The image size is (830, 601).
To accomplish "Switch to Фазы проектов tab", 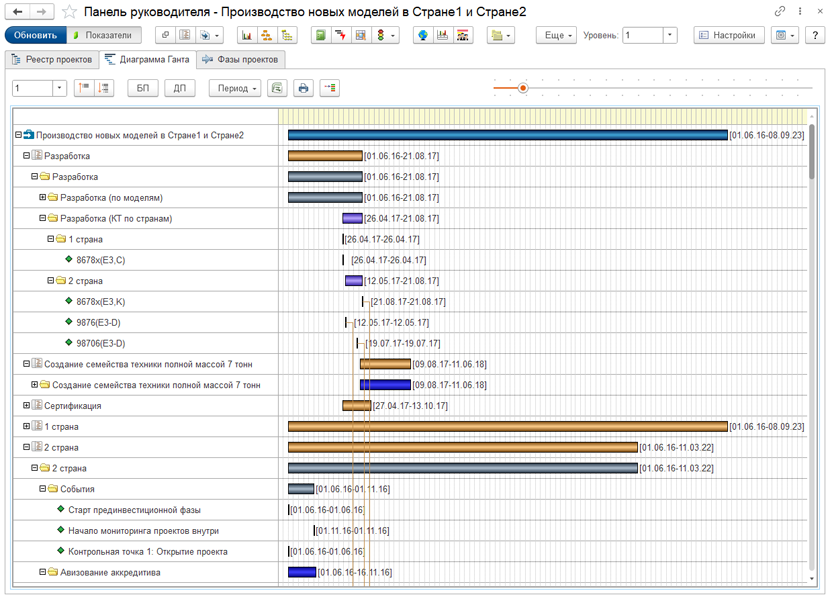I will [241, 60].
